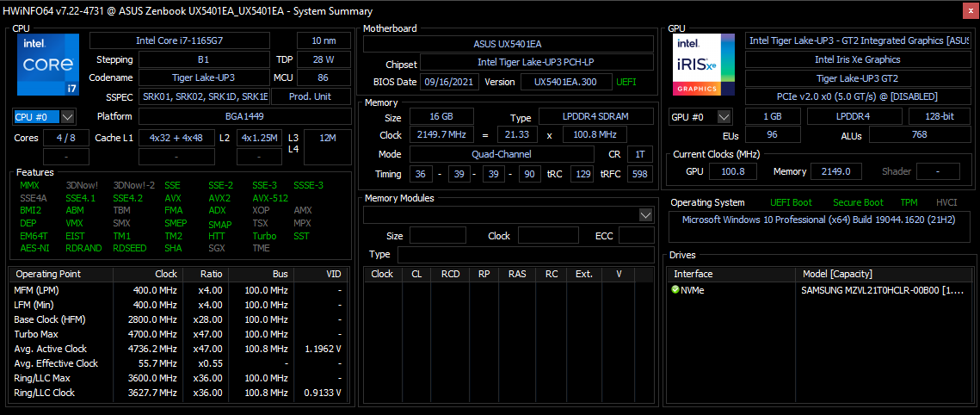The width and height of the screenshot is (980, 415).
Task: Click the memory clock 2149.7 MHz value
Action: pos(441,135)
